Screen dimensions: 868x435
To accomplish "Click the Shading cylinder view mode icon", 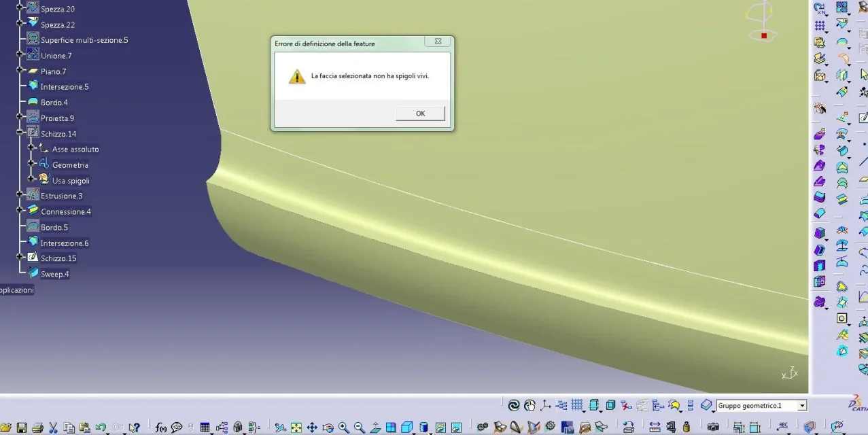I will [422, 428].
